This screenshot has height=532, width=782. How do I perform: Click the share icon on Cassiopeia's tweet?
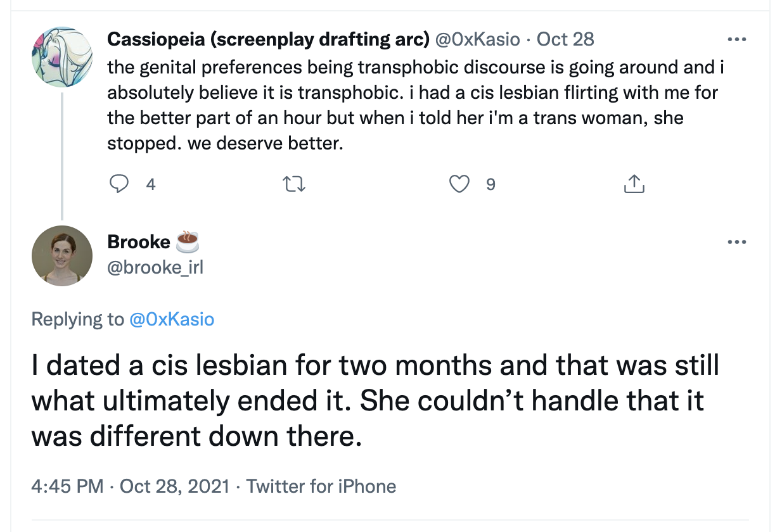coord(634,184)
